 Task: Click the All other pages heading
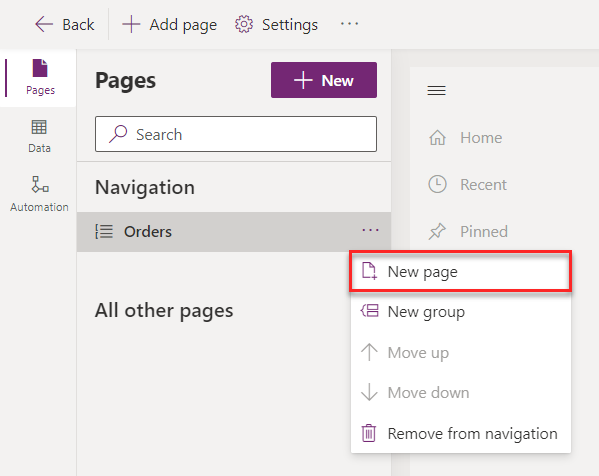point(164,311)
